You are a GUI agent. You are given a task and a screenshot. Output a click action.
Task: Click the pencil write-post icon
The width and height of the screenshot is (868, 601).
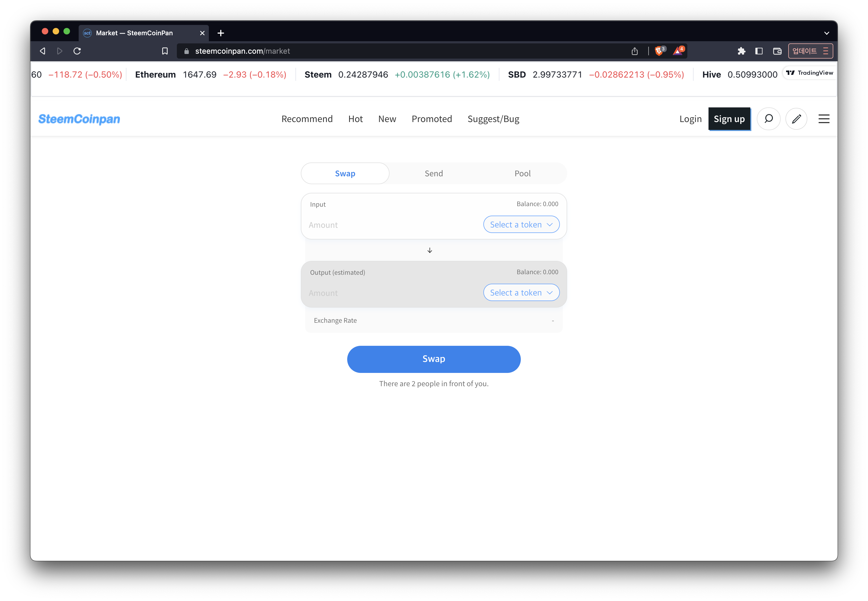point(796,119)
